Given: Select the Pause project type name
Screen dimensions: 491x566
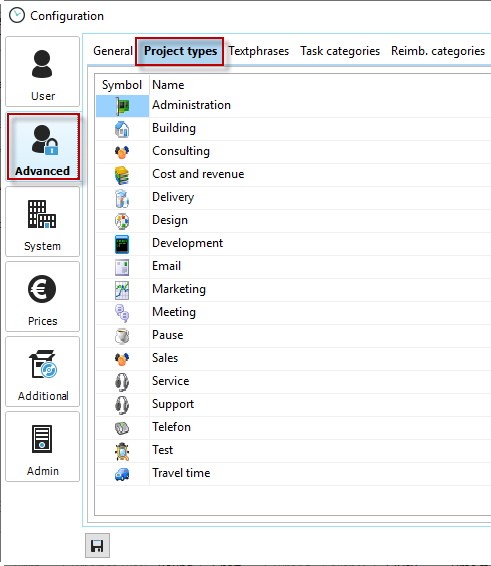Looking at the screenshot, I should coord(168,335).
